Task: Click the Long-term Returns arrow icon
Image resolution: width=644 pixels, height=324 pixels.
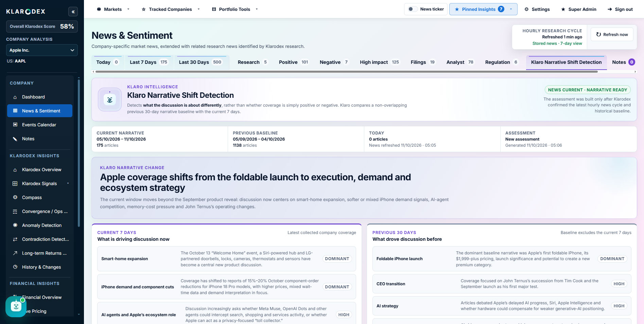Action: click(15, 253)
